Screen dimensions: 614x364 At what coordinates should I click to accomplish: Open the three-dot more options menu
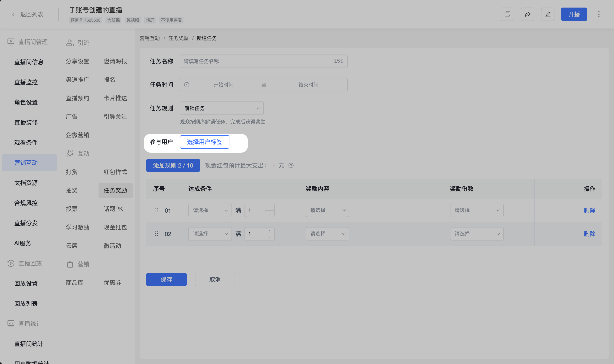click(x=599, y=14)
